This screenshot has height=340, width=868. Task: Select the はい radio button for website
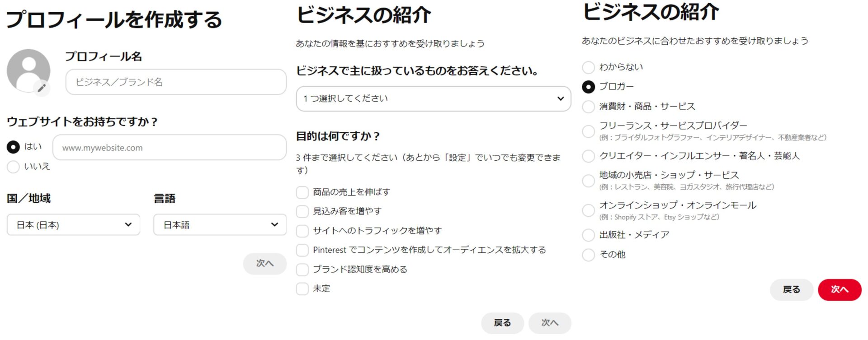(13, 147)
